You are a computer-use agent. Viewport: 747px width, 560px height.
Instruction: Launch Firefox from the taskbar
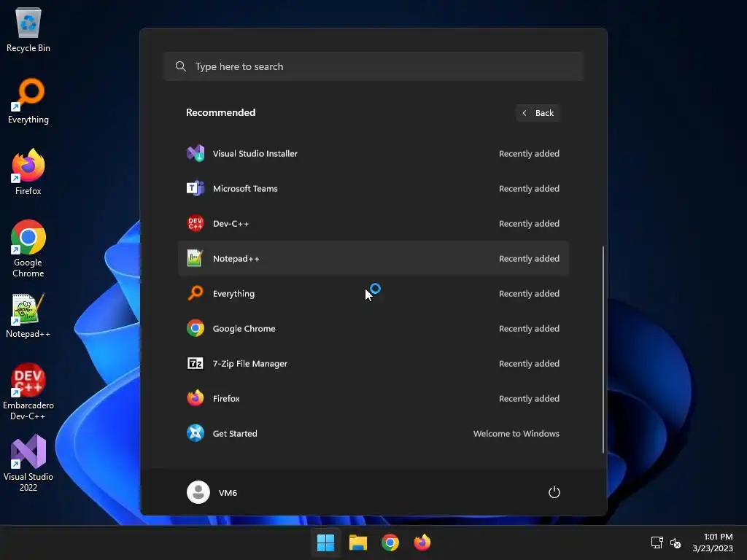(422, 542)
